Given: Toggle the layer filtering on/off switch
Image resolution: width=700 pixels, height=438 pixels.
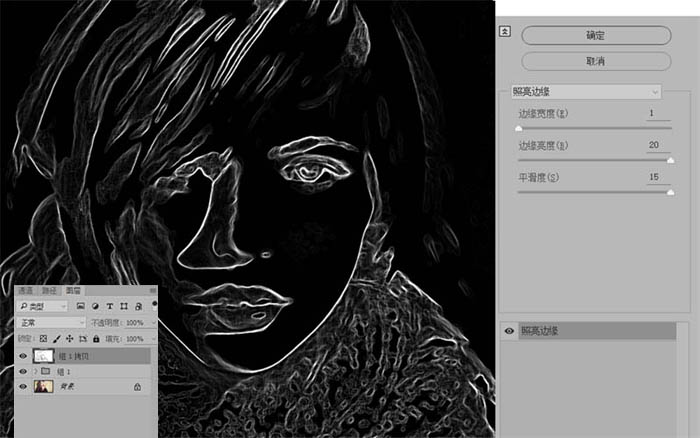Looking at the screenshot, I should pos(154,306).
